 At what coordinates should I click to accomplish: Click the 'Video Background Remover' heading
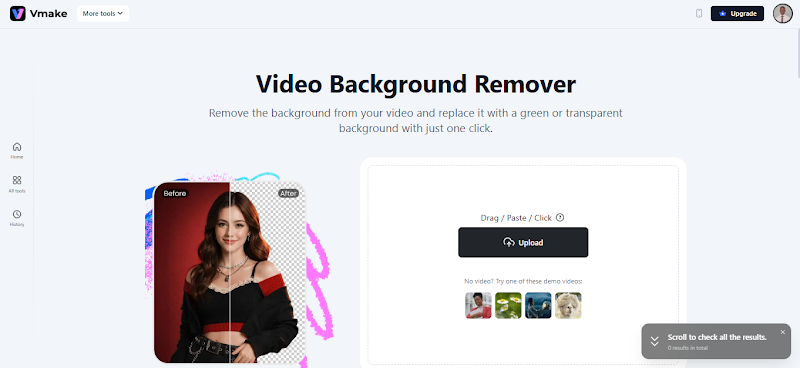tap(416, 84)
